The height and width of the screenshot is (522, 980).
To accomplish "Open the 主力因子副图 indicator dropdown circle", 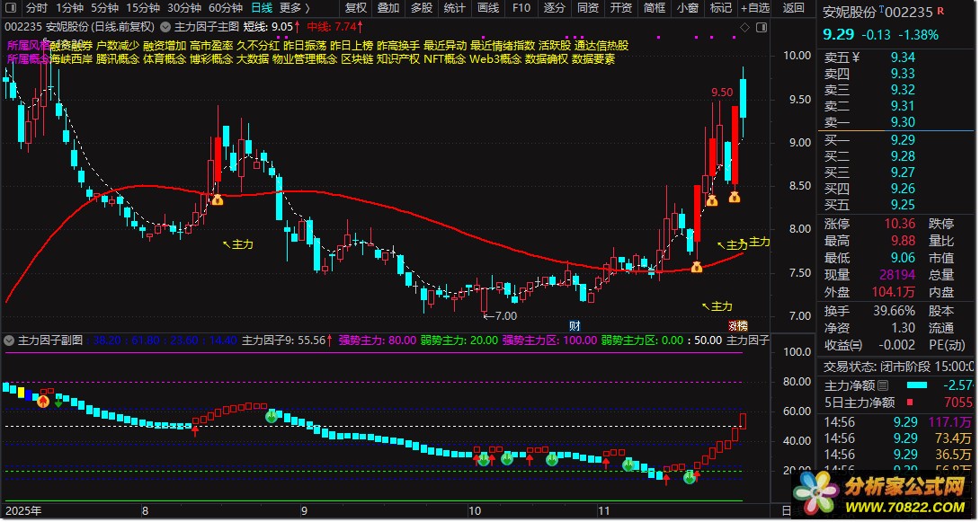I will [x=9, y=341].
